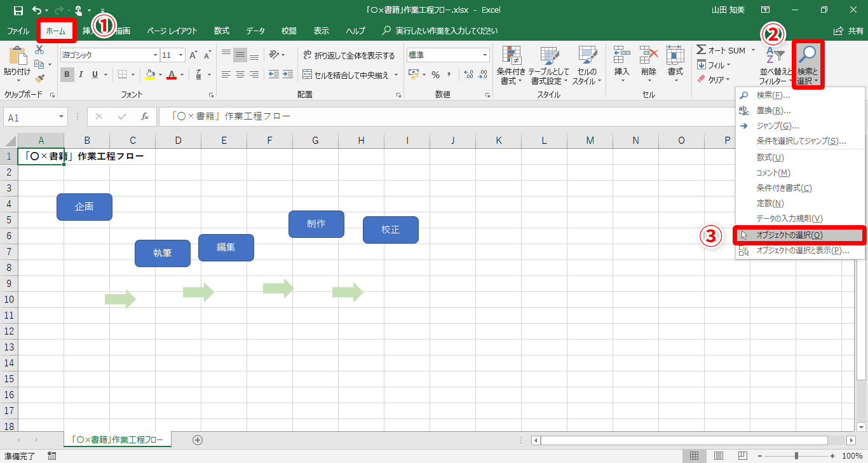Toggle bold formatting
The height and width of the screenshot is (463, 868).
pos(67,74)
